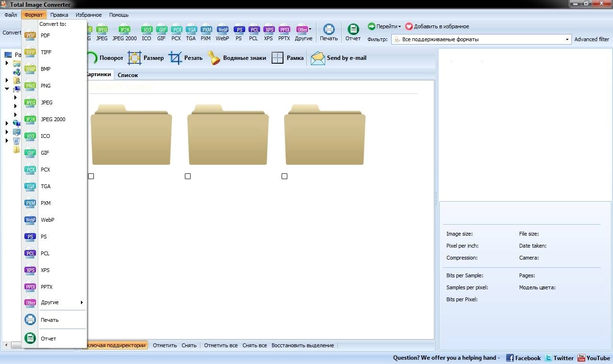Click the Снять button
This screenshot has height=364, width=613.
click(189, 345)
